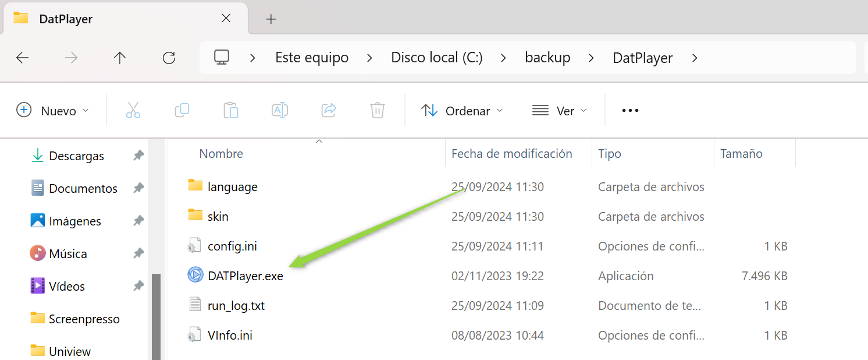
Task: Click the run_log.txt document icon
Action: 194,305
